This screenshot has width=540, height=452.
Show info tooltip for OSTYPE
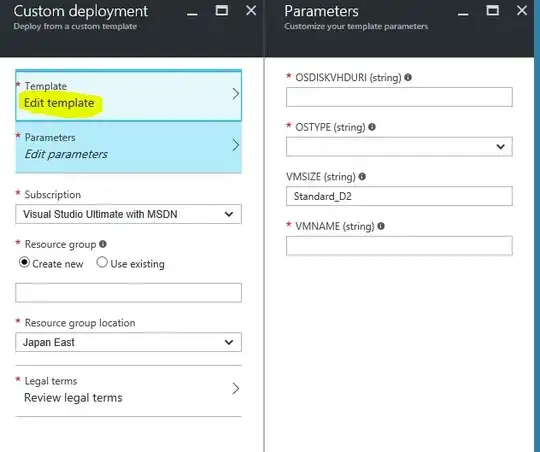point(372,127)
